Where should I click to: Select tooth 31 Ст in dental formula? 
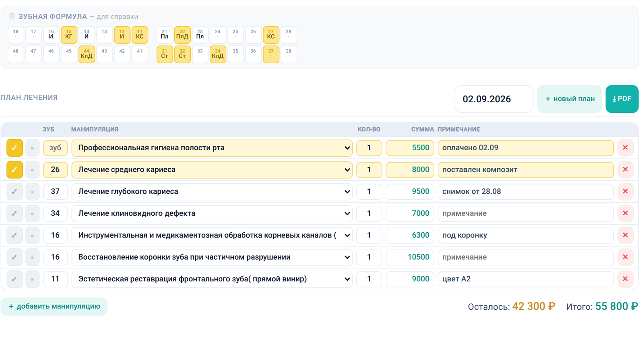(165, 54)
